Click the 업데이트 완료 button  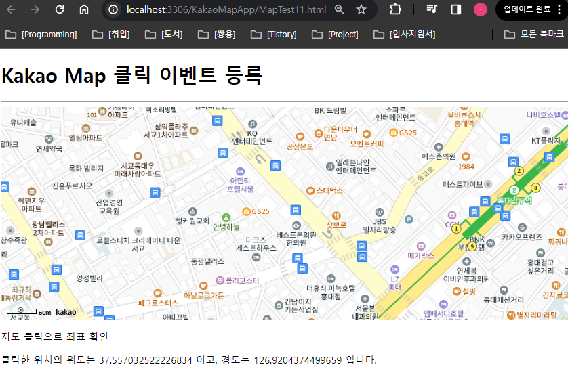click(527, 9)
